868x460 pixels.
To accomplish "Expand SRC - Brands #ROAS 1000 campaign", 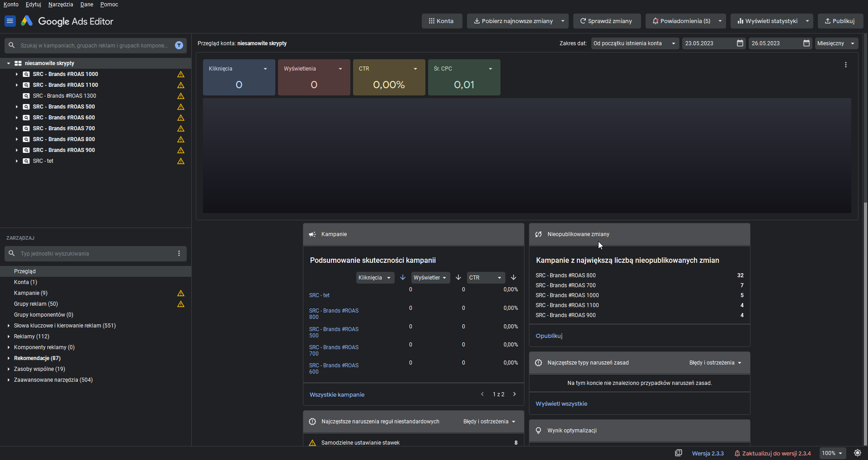I will (17, 74).
